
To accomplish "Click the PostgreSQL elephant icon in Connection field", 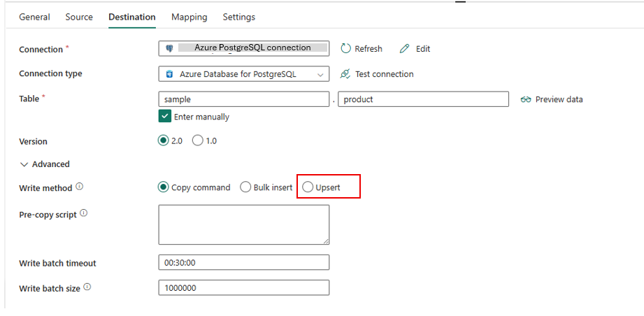I will tap(169, 48).
